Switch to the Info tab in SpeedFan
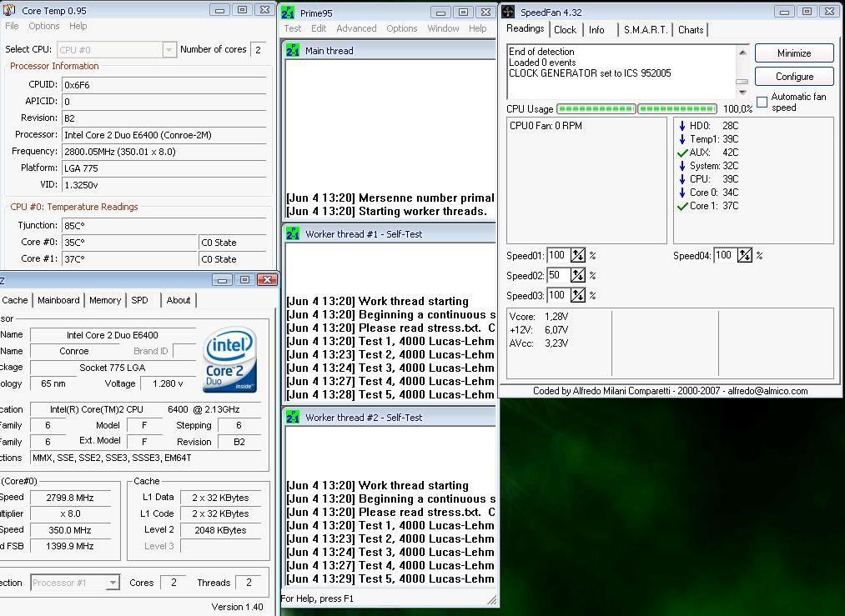 point(596,30)
